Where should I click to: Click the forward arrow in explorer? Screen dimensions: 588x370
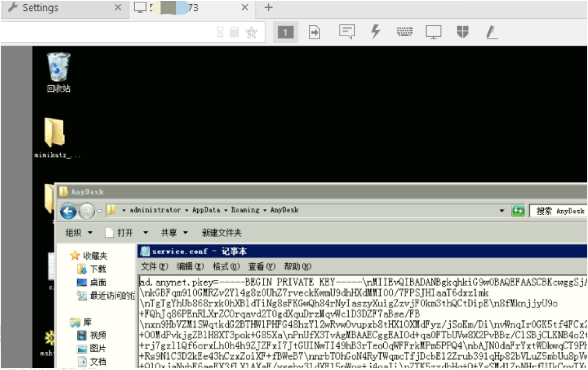pos(87,211)
